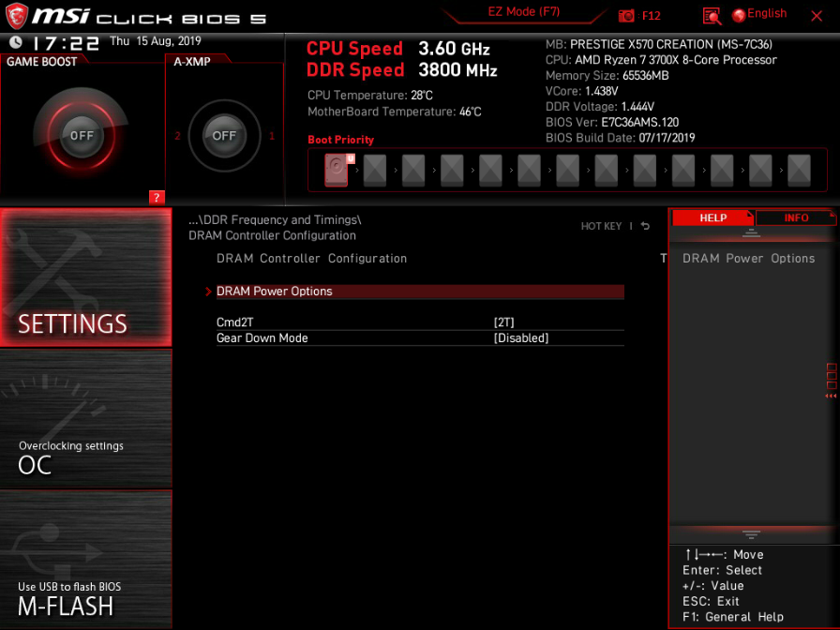840x630 pixels.
Task: Open the BIOS search magnifier icon
Action: tap(712, 16)
